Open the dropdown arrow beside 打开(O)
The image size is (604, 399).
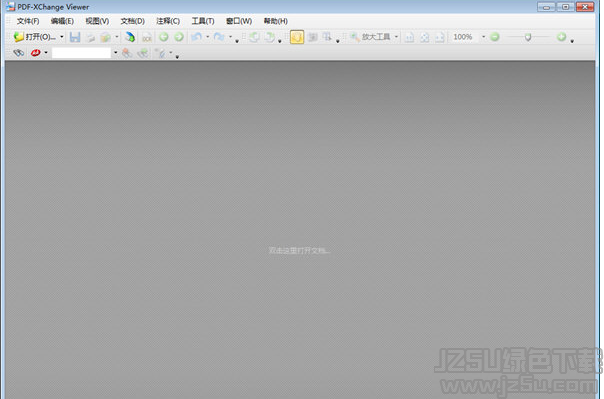(x=62, y=37)
